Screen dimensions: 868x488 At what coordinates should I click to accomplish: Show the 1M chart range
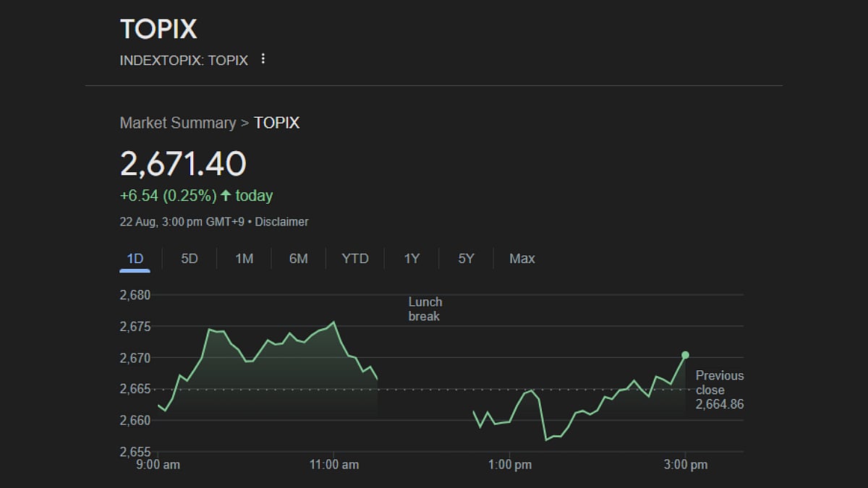(244, 259)
